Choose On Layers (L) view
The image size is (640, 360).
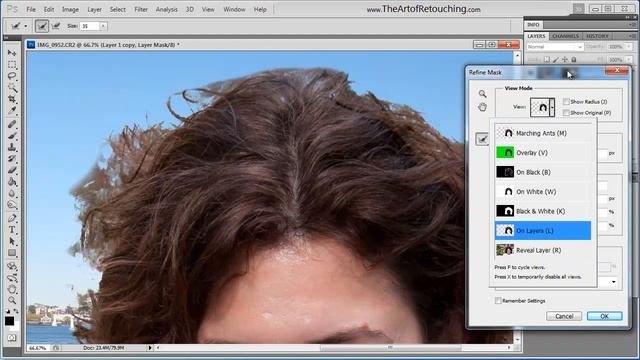(x=543, y=231)
